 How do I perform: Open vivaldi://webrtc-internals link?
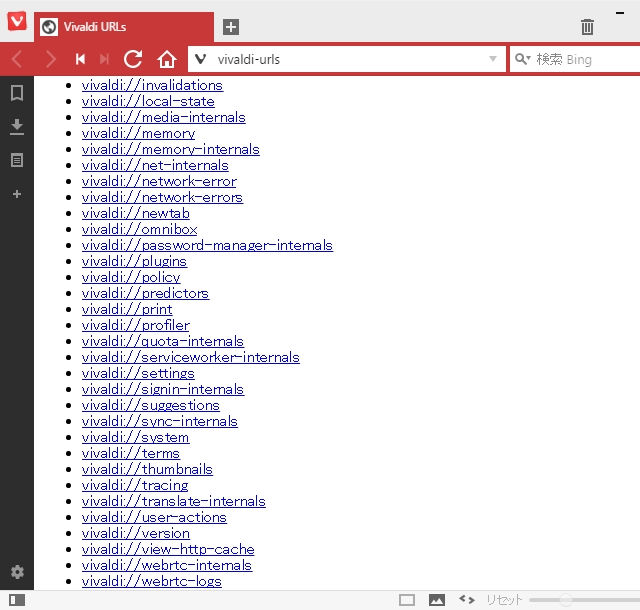pos(167,565)
